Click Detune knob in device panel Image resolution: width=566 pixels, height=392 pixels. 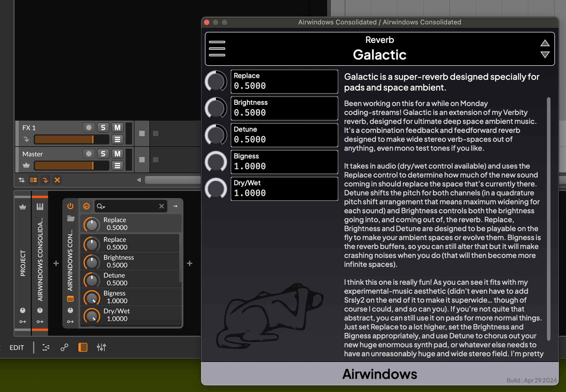pyautogui.click(x=92, y=279)
